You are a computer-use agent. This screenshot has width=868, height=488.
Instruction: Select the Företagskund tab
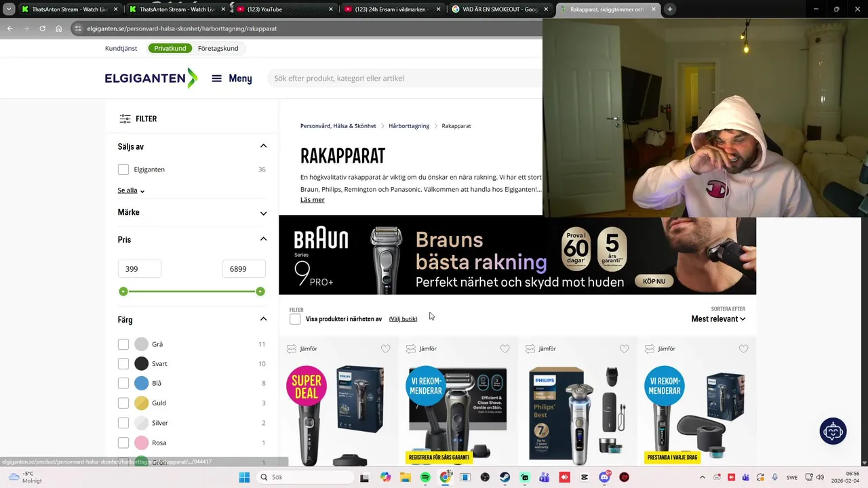tap(218, 48)
